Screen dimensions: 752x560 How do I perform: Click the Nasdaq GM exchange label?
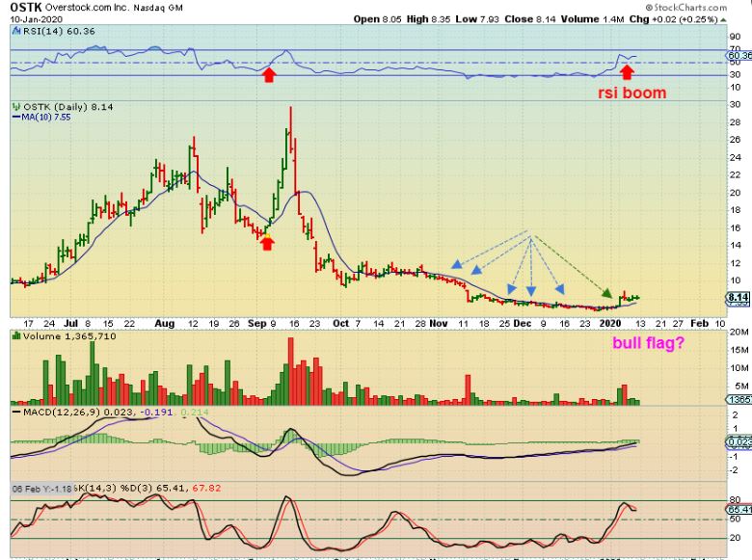tap(158, 8)
